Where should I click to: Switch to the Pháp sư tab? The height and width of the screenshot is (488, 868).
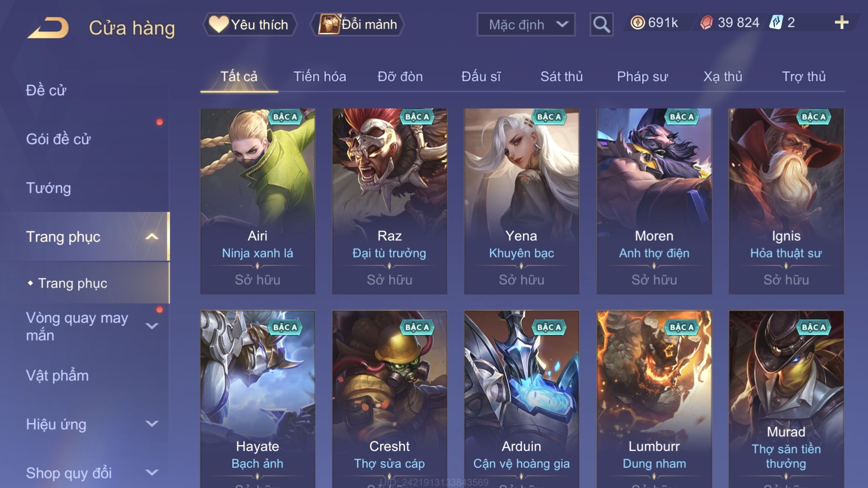[642, 77]
